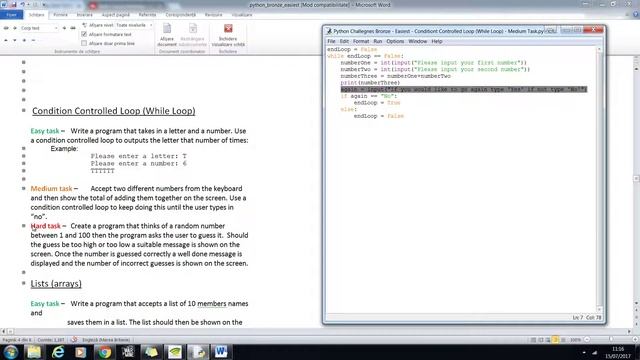Click IDLE editor vertical scrollbar
This screenshot has width=640, height=360.
pyautogui.click(x=599, y=179)
